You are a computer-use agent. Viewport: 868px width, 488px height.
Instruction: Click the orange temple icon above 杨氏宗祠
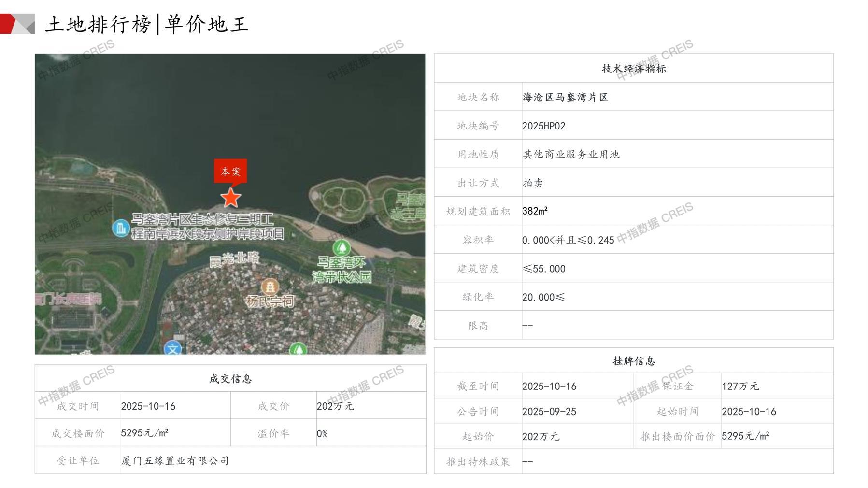tap(270, 287)
